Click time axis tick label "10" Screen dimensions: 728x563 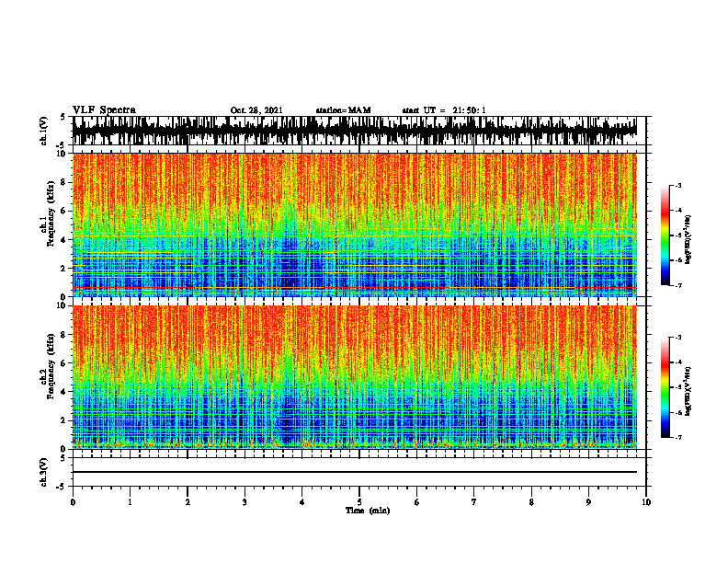click(x=646, y=502)
